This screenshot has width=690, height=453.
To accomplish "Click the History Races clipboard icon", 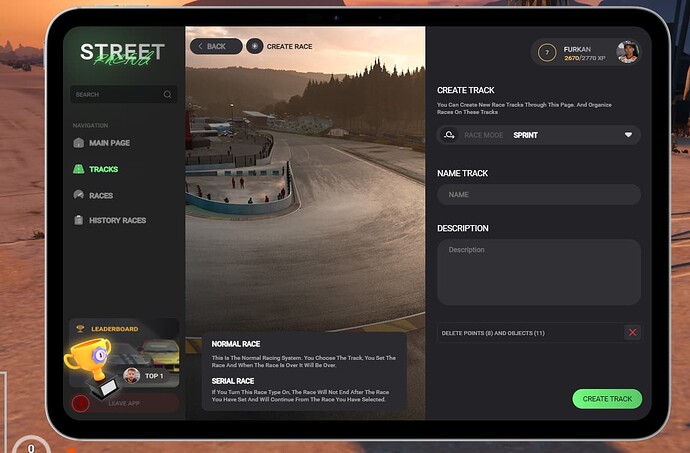I will point(79,220).
